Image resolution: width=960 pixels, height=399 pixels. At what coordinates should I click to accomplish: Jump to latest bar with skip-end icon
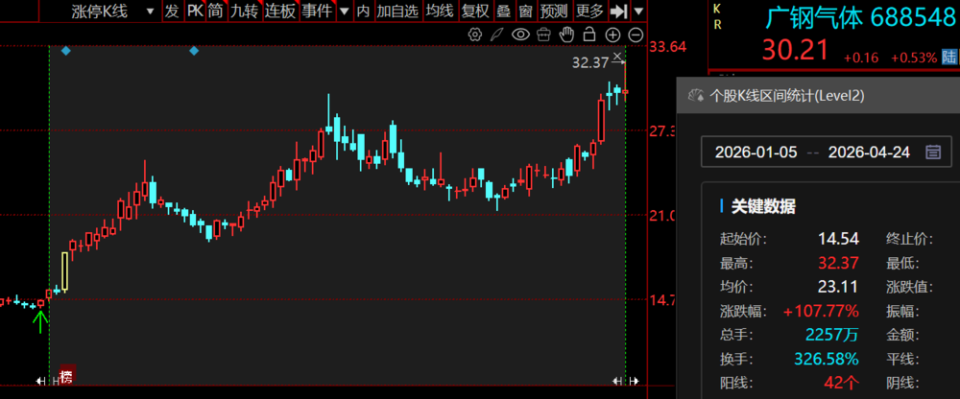click(x=620, y=11)
